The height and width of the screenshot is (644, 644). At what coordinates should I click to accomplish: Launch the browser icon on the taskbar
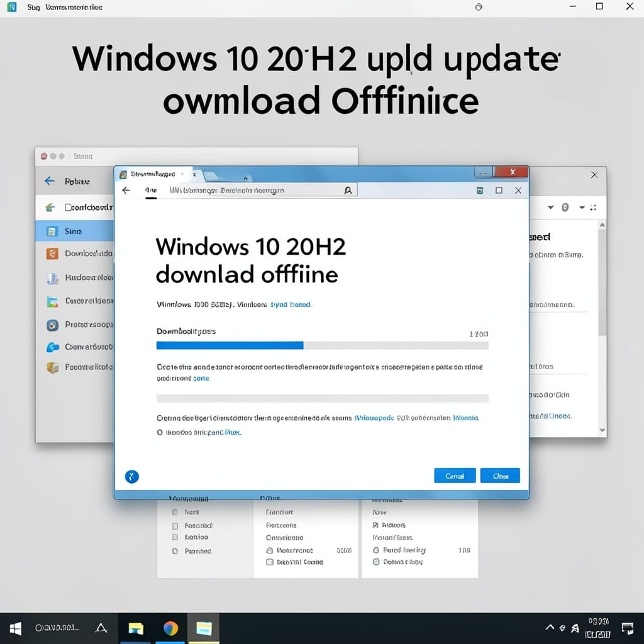[x=170, y=628]
